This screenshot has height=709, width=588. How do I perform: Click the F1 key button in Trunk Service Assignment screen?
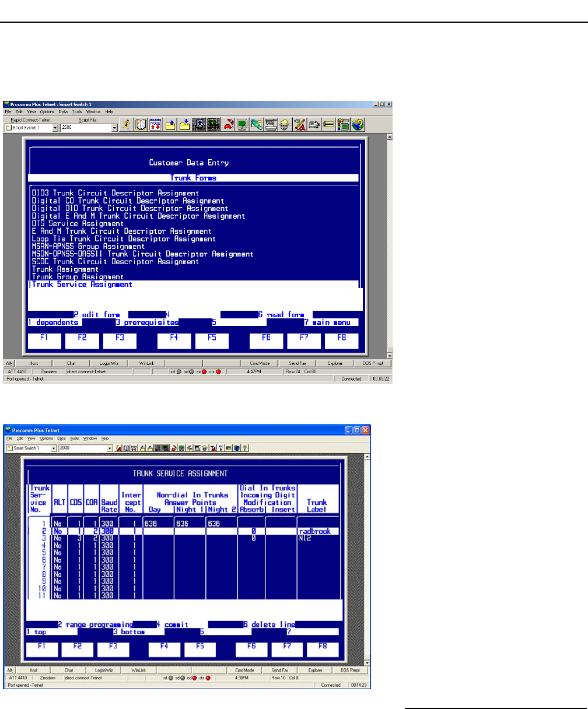[43, 651]
